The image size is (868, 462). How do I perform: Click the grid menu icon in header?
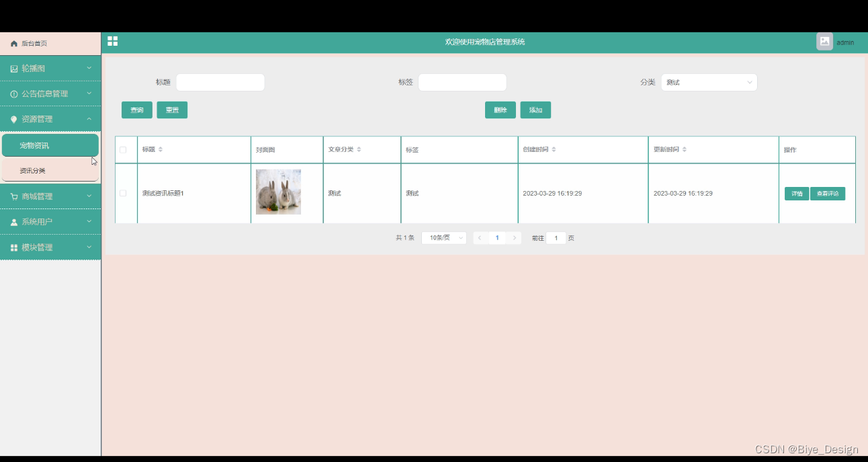pyautogui.click(x=113, y=41)
